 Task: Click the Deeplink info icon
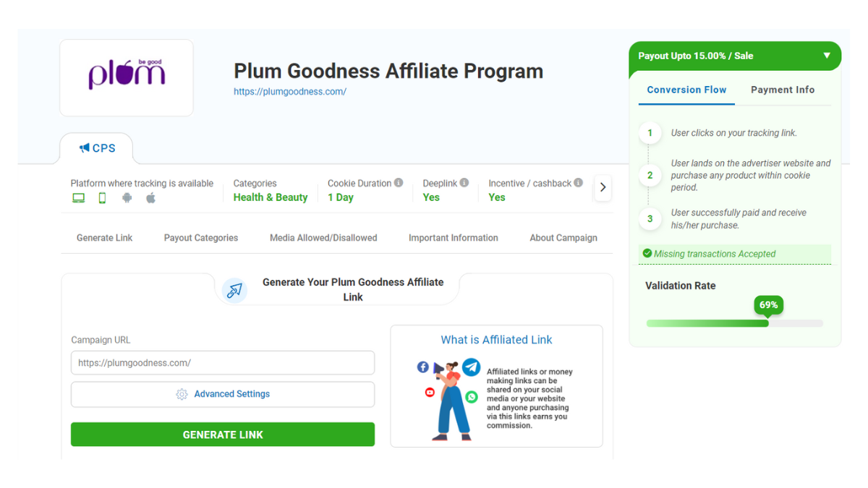tap(464, 182)
